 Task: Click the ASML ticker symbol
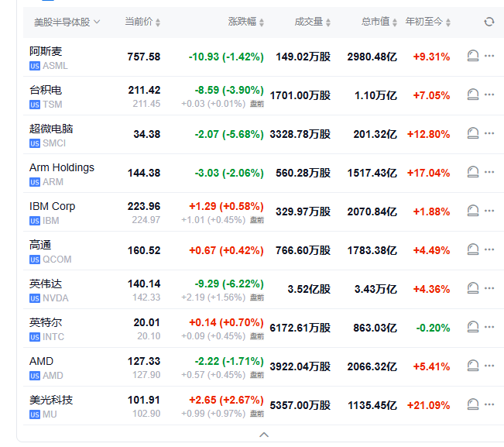coord(55,66)
